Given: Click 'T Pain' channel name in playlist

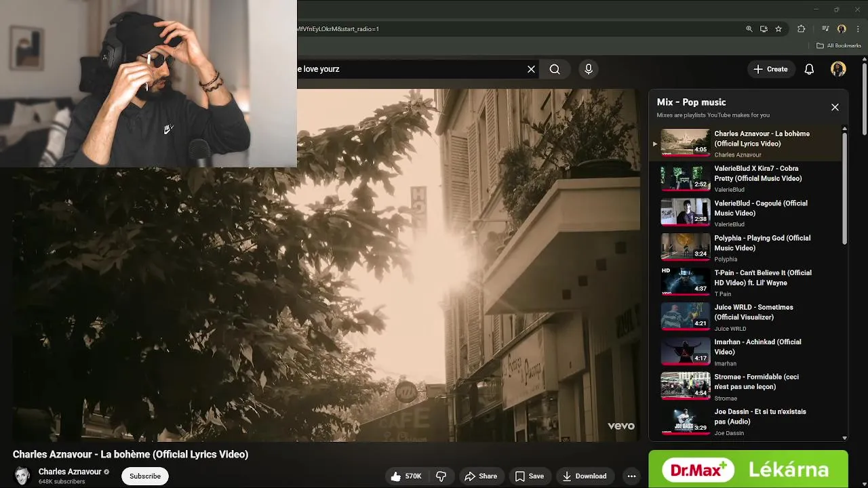Looking at the screenshot, I should (723, 294).
